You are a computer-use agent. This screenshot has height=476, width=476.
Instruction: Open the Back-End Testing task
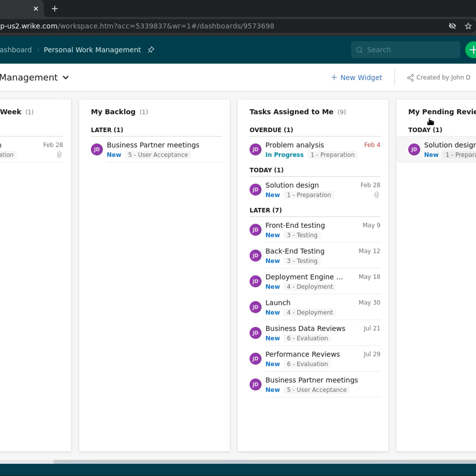(295, 251)
